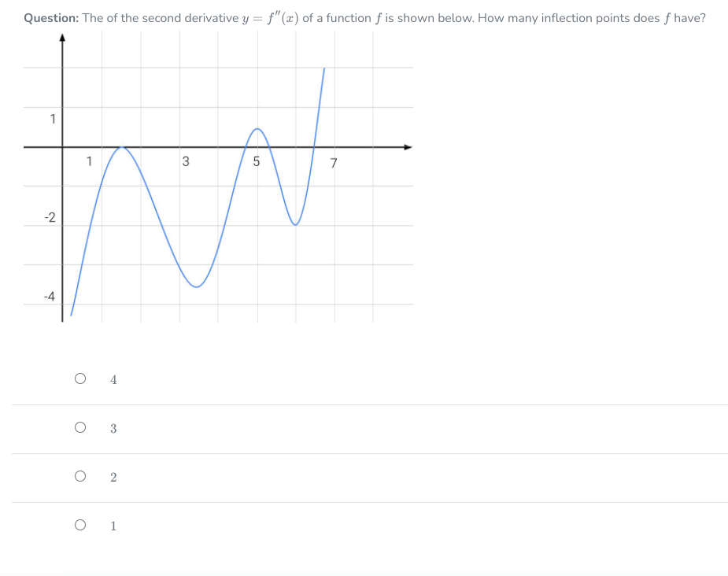Screen dimensions: 728x576
Task: Select the radio button for answer 3
Action: point(79,427)
